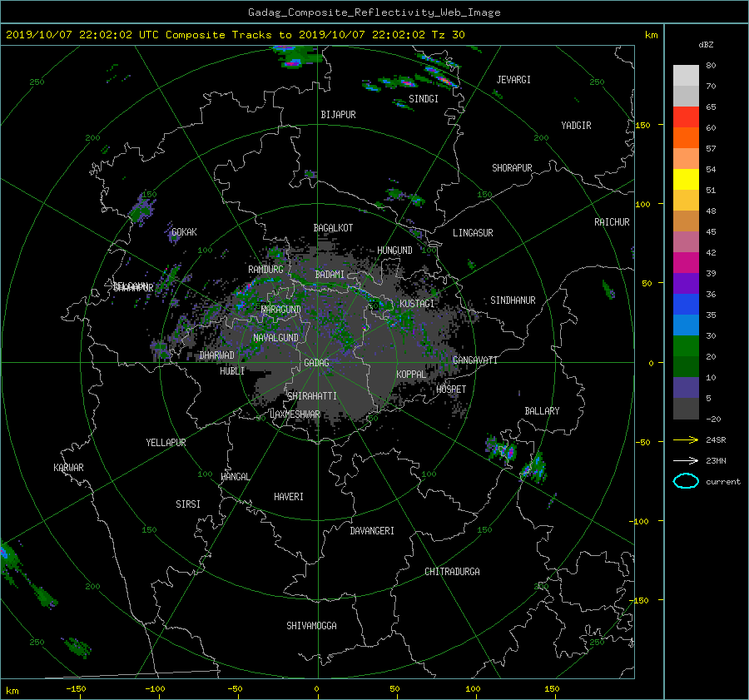Click the SINDGI city label

pos(424,99)
